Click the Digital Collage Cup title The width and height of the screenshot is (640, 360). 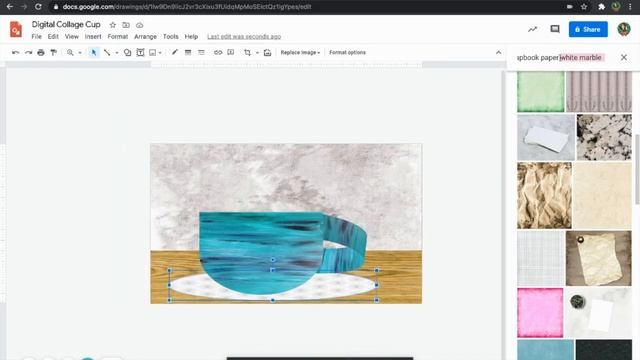[66, 24]
